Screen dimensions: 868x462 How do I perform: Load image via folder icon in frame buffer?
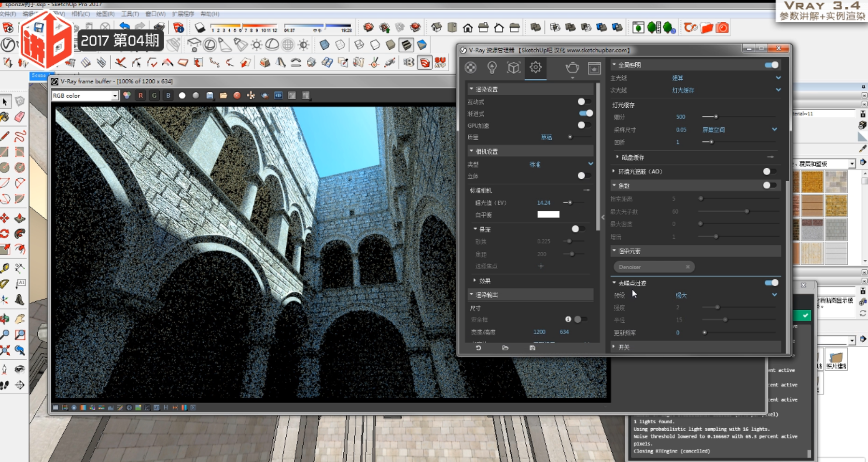coord(223,96)
